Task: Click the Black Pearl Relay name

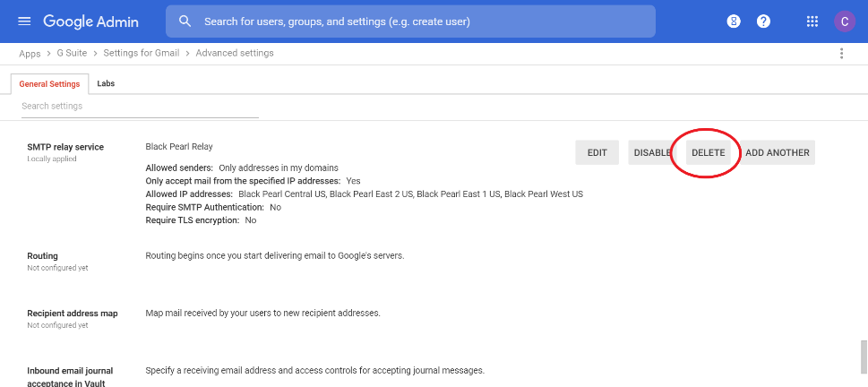Action: (179, 147)
